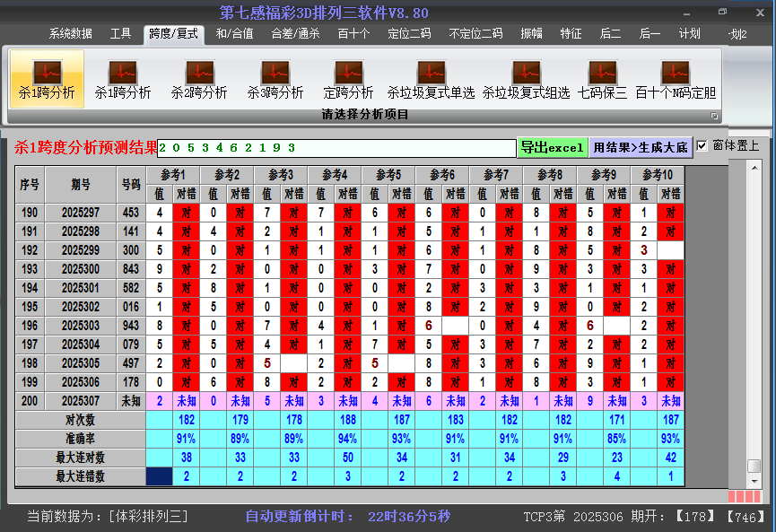The width and height of the screenshot is (776, 532).
Task: Select the 杀垃圾复式单选 icon
Action: 431,79
